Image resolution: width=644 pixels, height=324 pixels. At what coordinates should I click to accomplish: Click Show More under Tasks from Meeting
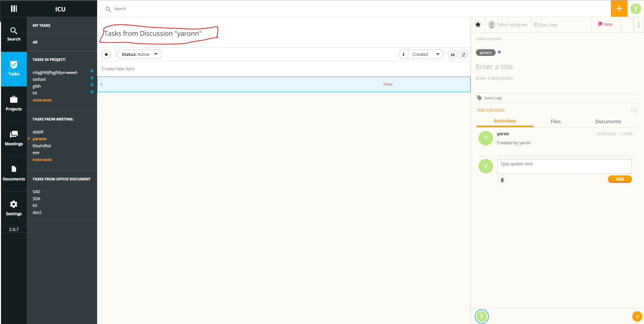point(42,160)
